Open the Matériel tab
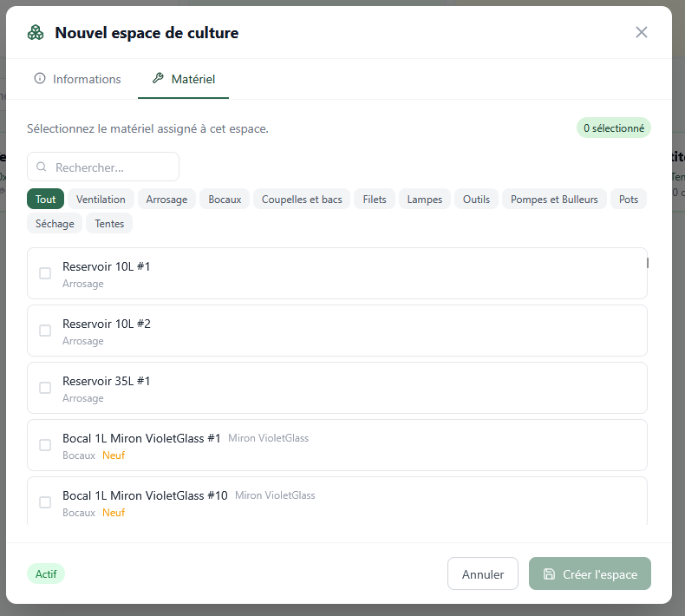The width and height of the screenshot is (685, 616). click(183, 79)
